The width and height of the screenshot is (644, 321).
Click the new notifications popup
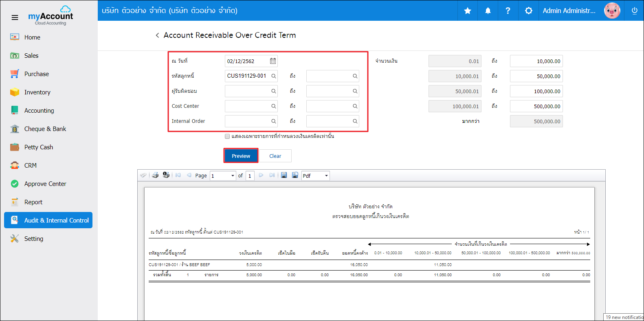click(624, 317)
